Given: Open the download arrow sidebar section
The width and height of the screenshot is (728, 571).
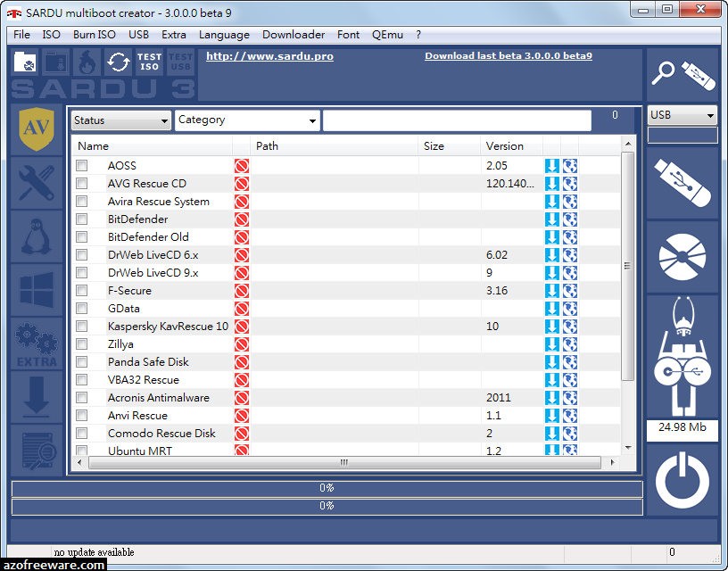Looking at the screenshot, I should [x=37, y=397].
